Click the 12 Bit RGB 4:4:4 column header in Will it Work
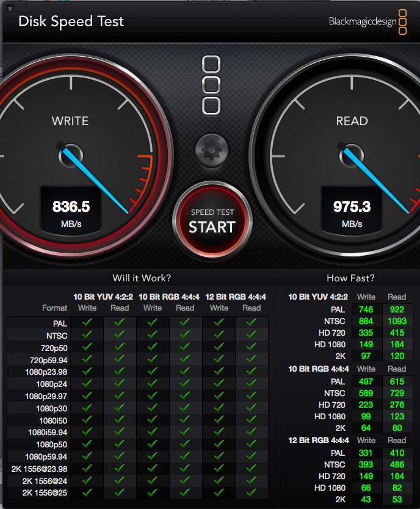Image resolution: width=420 pixels, height=509 pixels. (x=236, y=297)
